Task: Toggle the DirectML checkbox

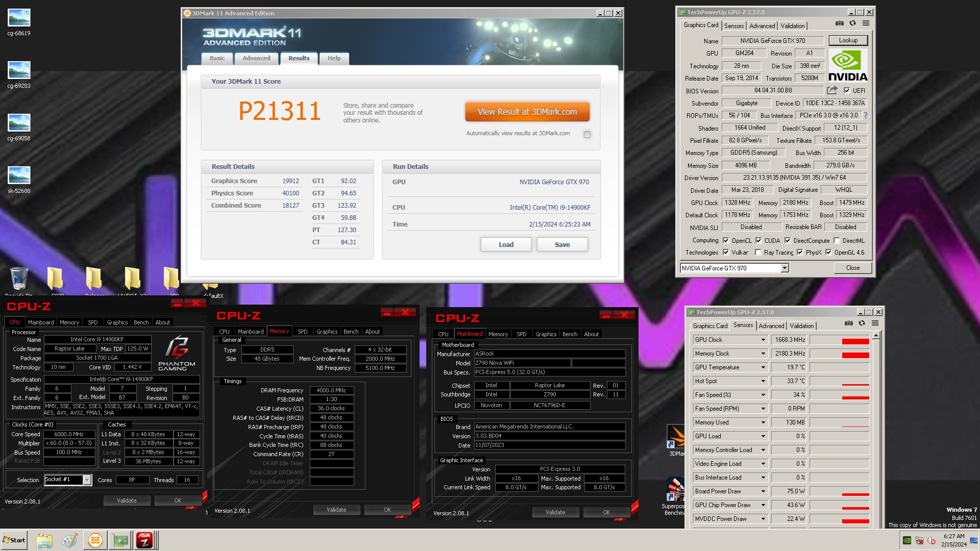Action: 837,240
